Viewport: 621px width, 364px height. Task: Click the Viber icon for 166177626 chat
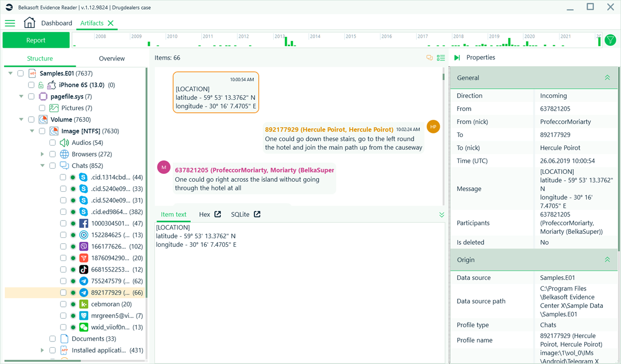[x=84, y=246]
